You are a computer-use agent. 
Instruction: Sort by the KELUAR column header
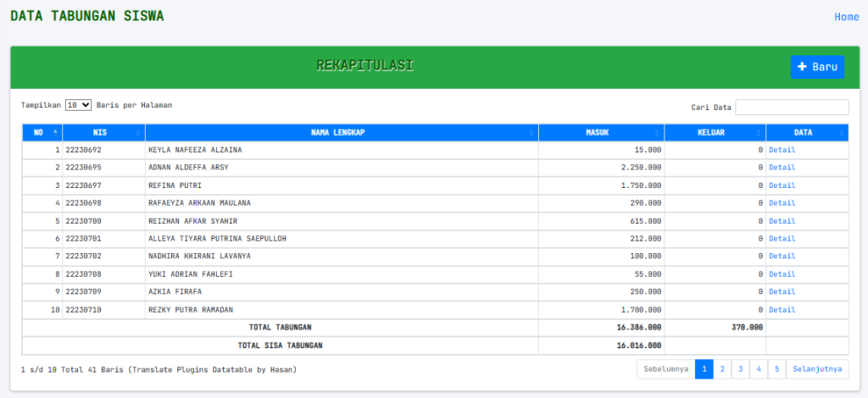tap(715, 132)
